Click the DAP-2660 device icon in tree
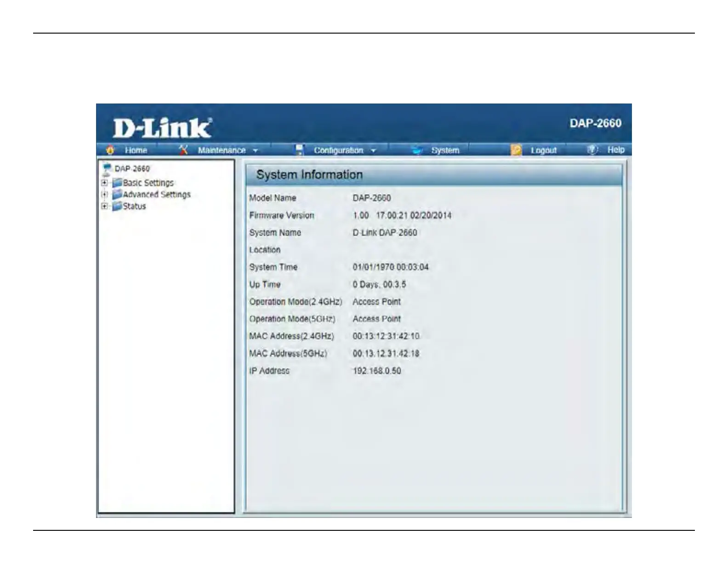This screenshot has width=728, height=563. (108, 169)
